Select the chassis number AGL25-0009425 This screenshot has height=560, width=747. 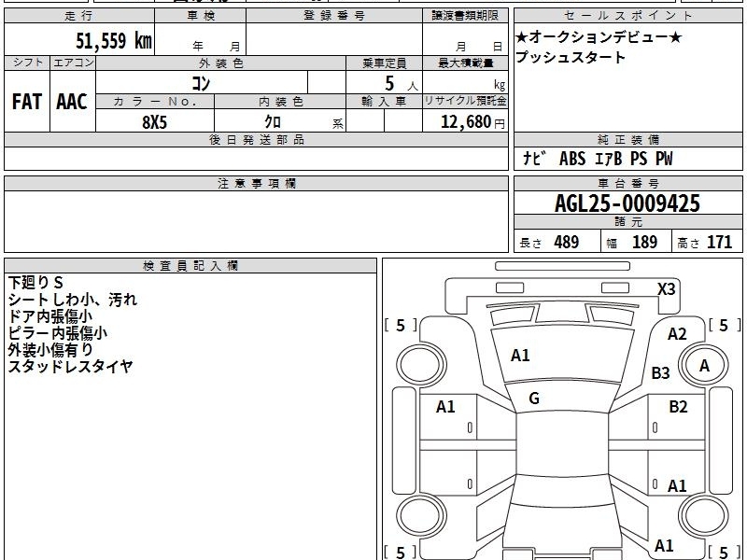click(627, 203)
